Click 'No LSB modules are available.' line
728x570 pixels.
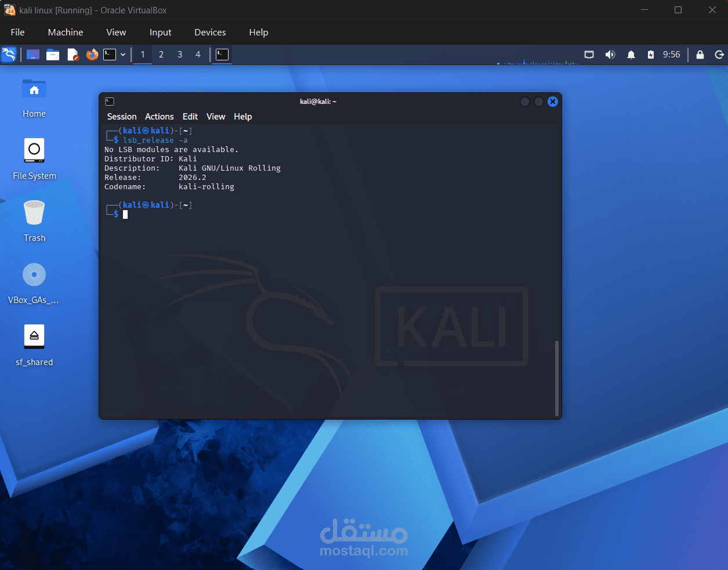(172, 149)
